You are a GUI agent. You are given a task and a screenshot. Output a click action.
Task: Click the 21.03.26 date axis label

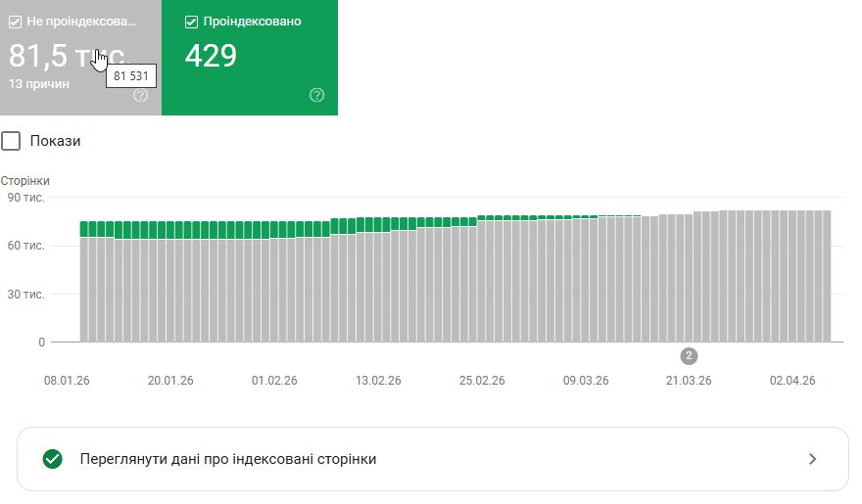tap(689, 381)
